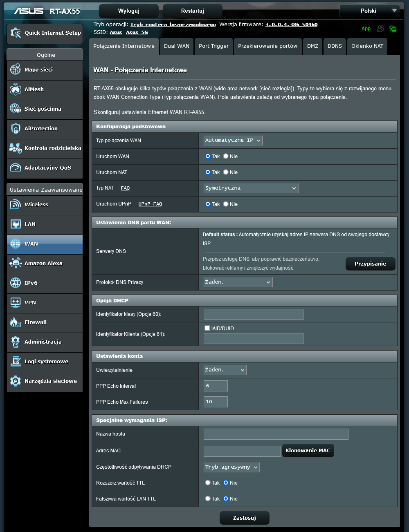Image resolution: width=409 pixels, height=532 pixels.
Task: Set Uruchom WAN to Nie
Action: 226,156
